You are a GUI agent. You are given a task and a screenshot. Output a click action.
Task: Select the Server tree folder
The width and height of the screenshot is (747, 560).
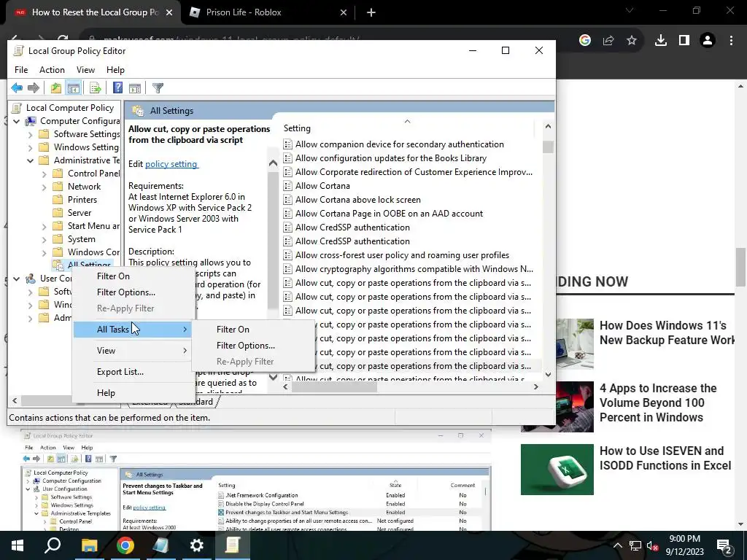79,213
